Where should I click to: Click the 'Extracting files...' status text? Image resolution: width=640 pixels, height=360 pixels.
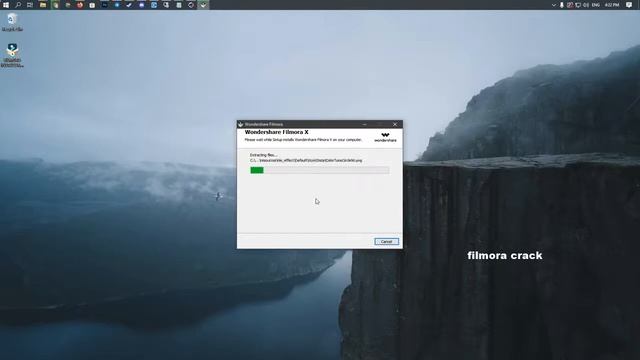(x=263, y=155)
